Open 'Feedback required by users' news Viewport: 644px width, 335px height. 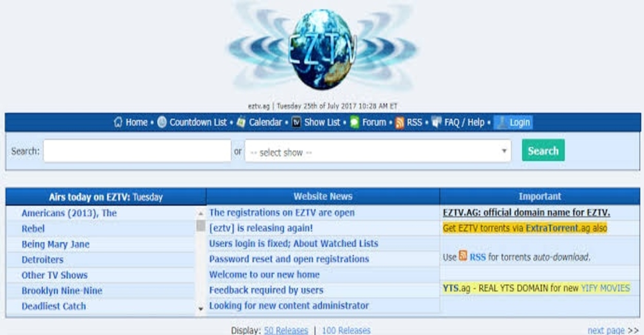[266, 290]
